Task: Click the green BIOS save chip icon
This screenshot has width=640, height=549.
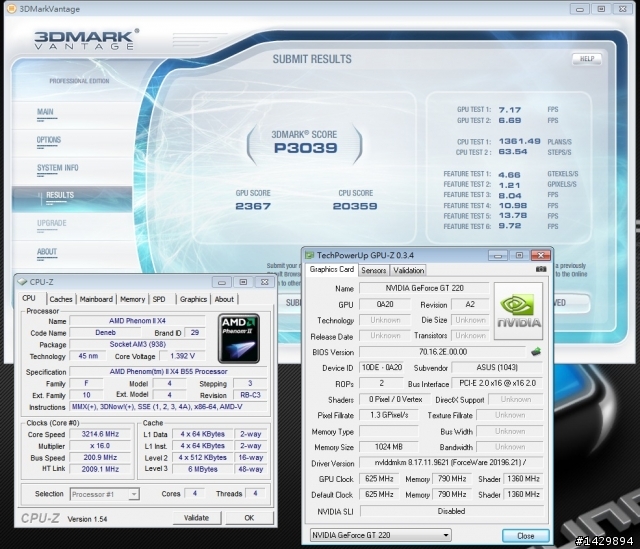Action: (536, 351)
